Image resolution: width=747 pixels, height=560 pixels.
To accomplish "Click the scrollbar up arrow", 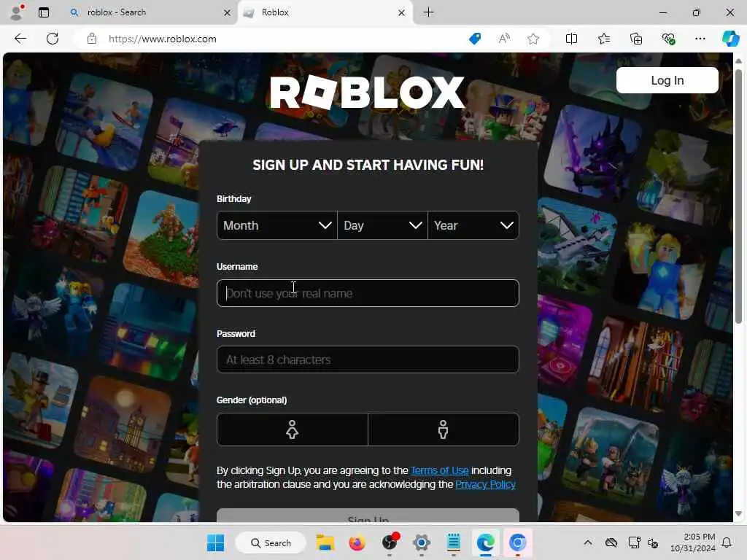I will pyautogui.click(x=738, y=61).
